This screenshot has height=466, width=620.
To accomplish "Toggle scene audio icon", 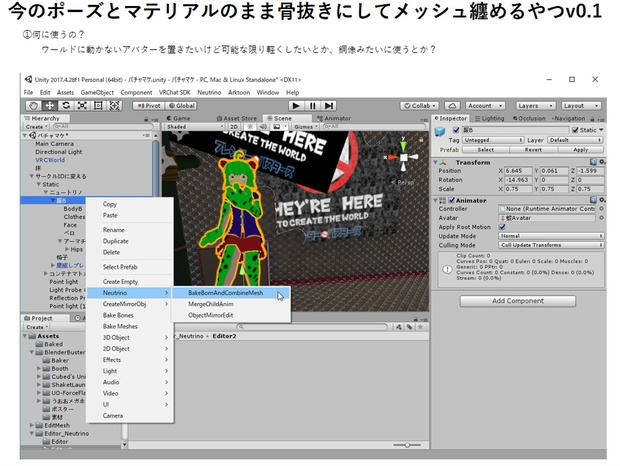I will click(x=263, y=126).
